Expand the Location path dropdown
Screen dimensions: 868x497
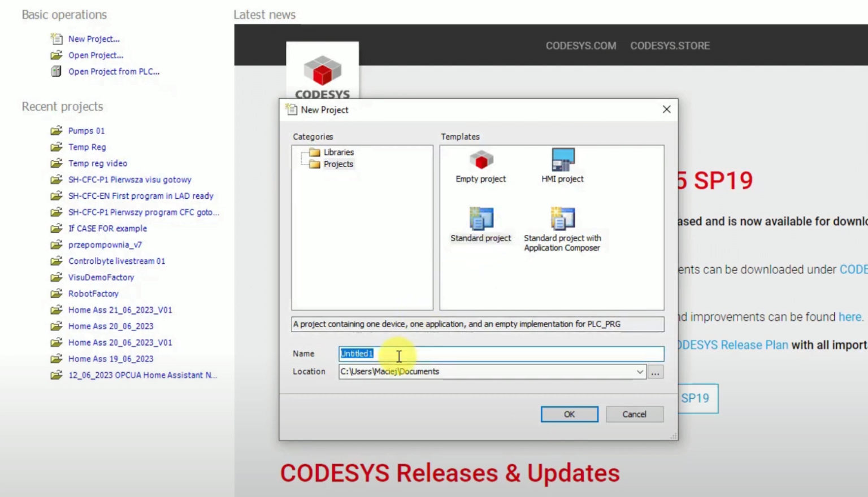tap(640, 372)
